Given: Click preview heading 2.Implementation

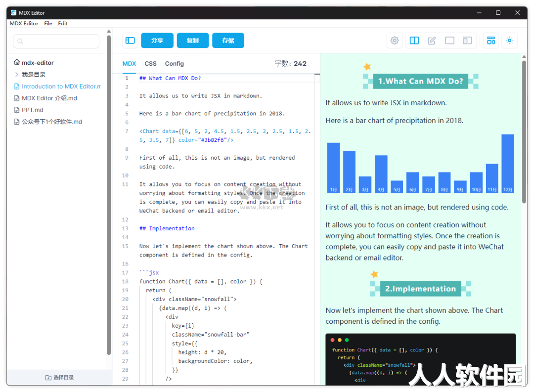Looking at the screenshot, I should pos(421,289).
